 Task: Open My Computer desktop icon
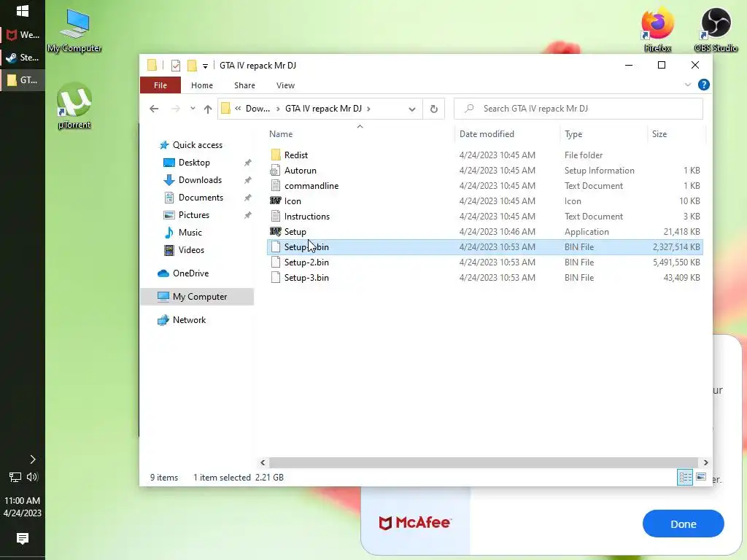click(74, 31)
